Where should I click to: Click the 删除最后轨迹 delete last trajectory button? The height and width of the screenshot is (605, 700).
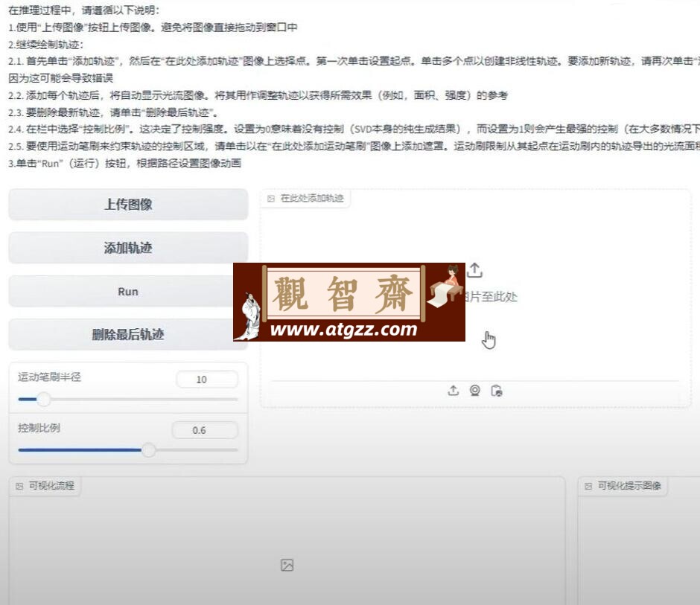(x=128, y=334)
